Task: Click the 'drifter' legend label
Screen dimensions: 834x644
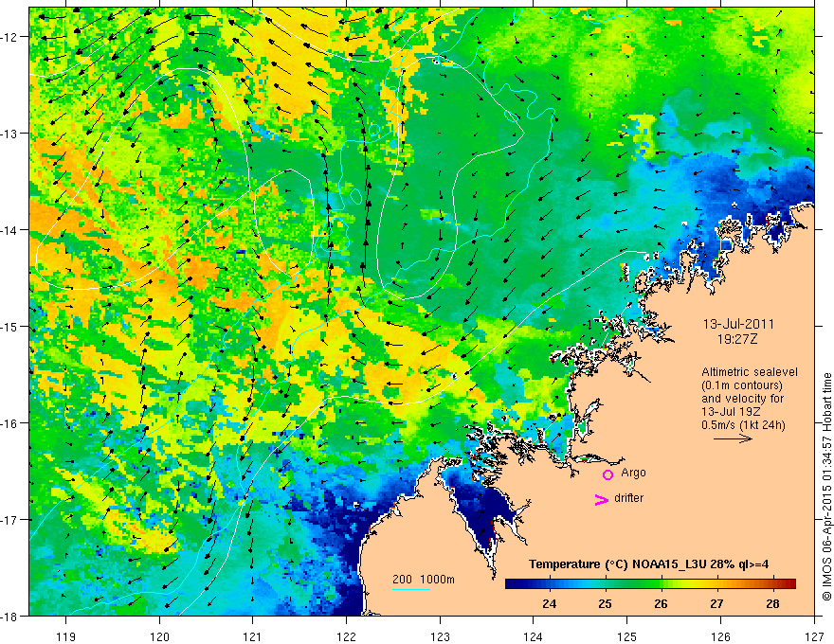Action: (628, 498)
